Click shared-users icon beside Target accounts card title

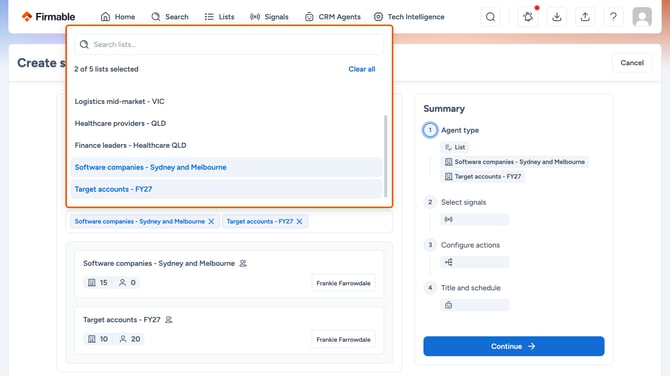[169, 320]
